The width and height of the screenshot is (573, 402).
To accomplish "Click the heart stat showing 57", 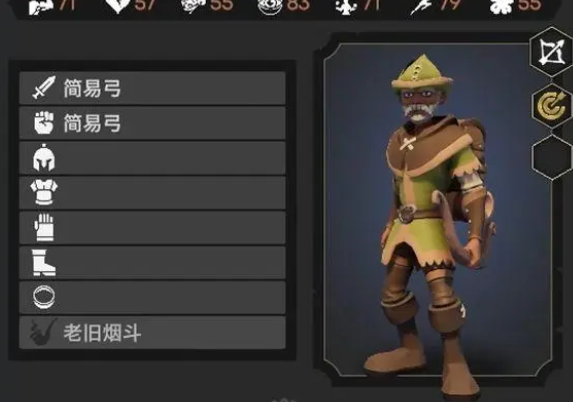I will [131, 6].
